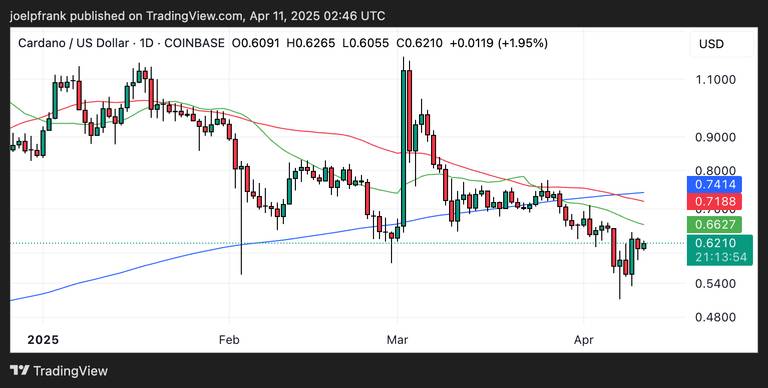Open the TradingView wordmark link
The image size is (768, 388).
(x=70, y=371)
